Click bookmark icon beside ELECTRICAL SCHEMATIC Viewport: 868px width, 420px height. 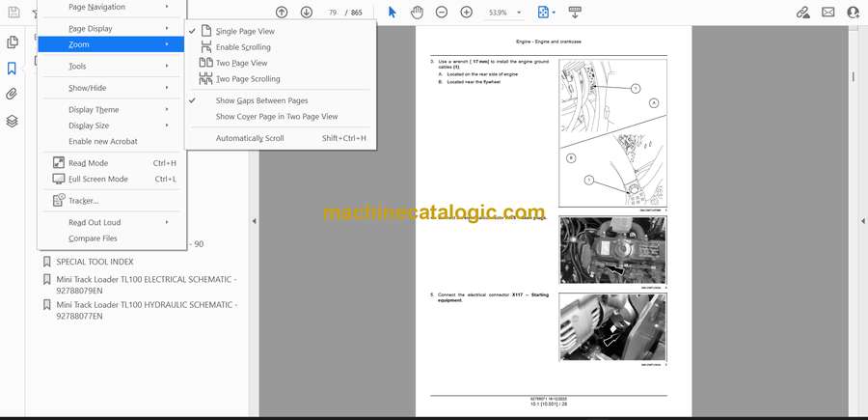(47, 280)
